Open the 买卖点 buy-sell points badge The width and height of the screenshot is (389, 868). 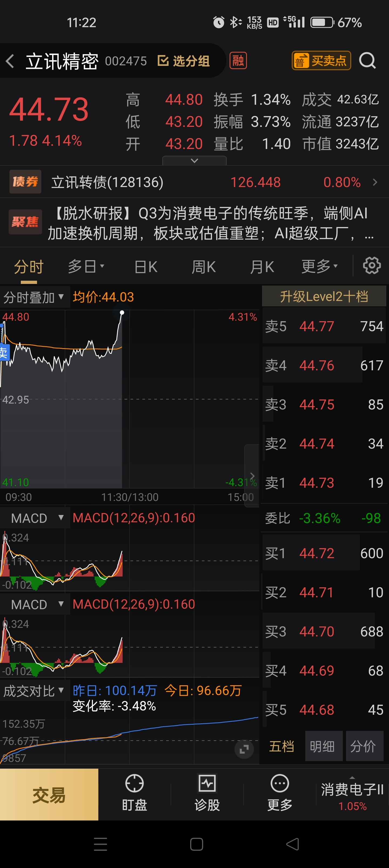pos(321,61)
